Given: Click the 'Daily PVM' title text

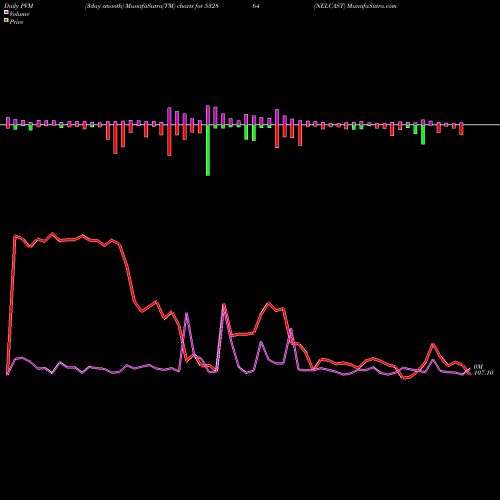Looking at the screenshot, I should pos(19,6).
